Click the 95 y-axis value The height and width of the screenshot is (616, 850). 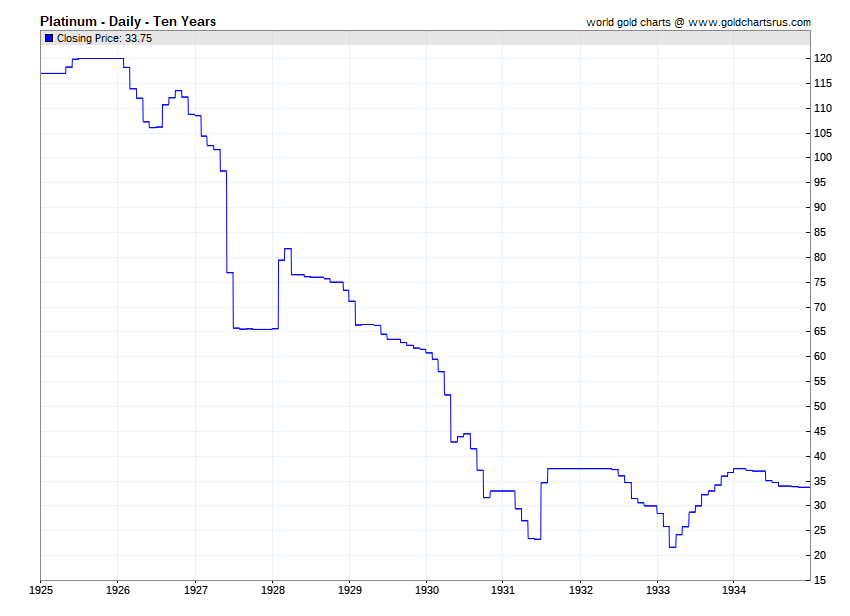[x=820, y=183]
